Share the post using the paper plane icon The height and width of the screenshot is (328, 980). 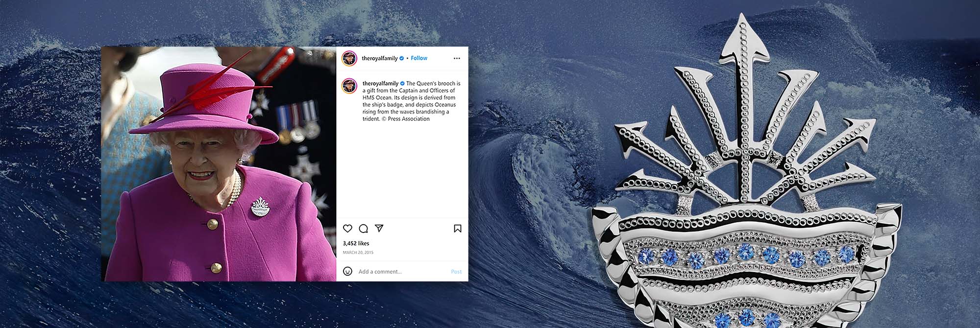click(379, 228)
